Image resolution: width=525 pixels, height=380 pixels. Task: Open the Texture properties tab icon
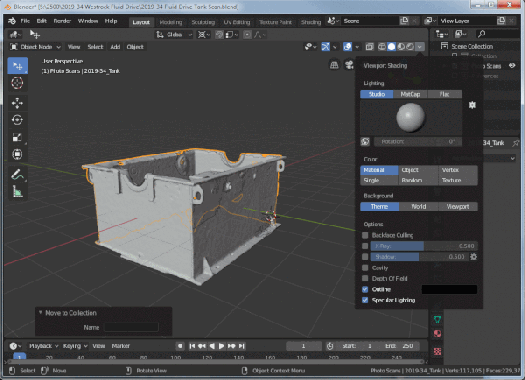coord(437,351)
